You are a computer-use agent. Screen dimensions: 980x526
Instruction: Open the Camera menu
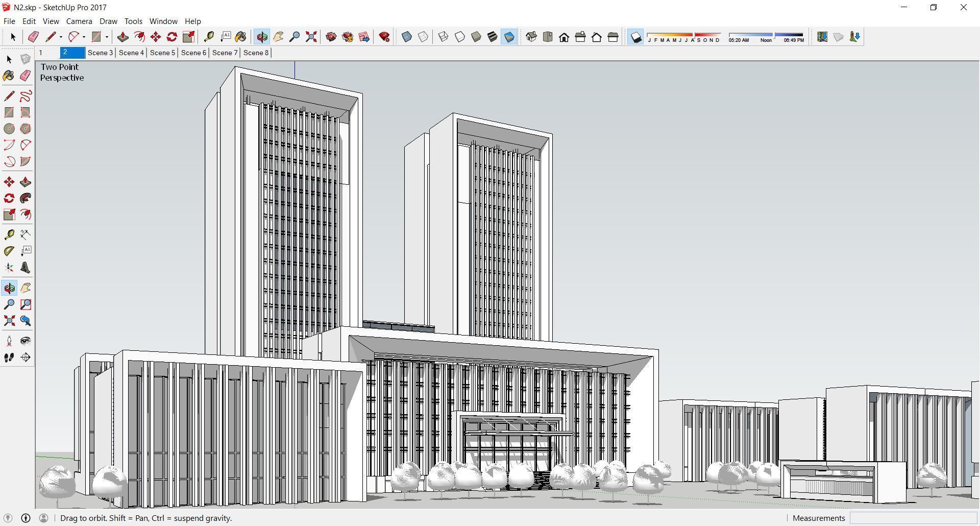click(x=79, y=21)
